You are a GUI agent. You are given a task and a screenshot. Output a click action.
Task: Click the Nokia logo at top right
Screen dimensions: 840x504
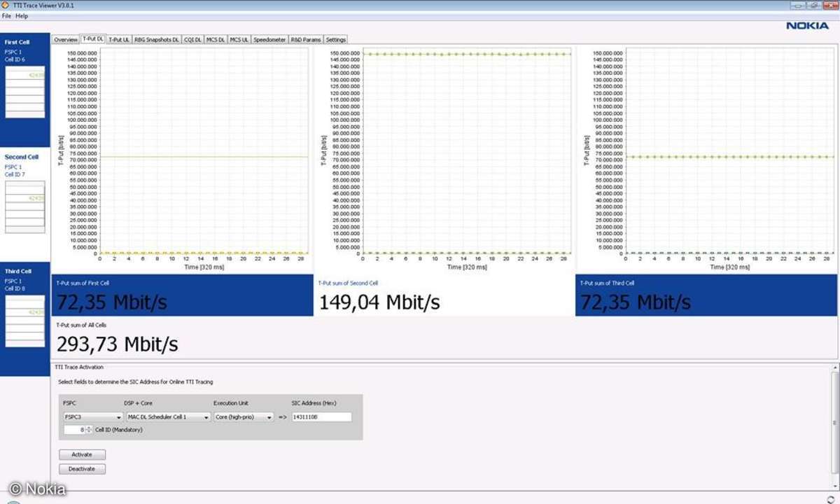click(807, 25)
